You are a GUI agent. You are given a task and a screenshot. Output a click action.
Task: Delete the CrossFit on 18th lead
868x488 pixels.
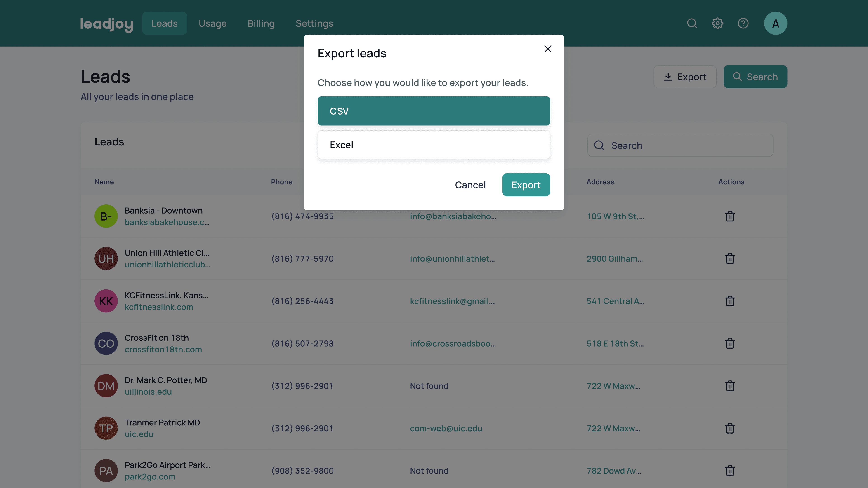(730, 343)
